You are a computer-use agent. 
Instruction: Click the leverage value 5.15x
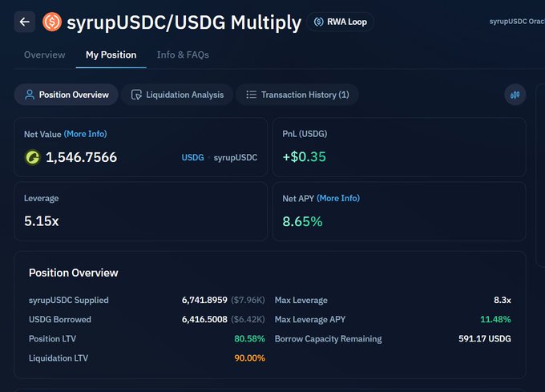tap(42, 221)
